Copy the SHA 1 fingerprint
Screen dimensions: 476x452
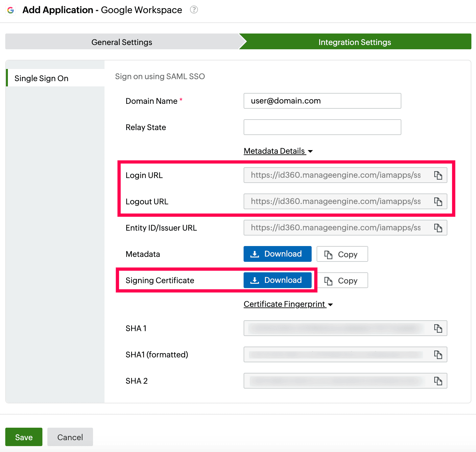coord(438,328)
